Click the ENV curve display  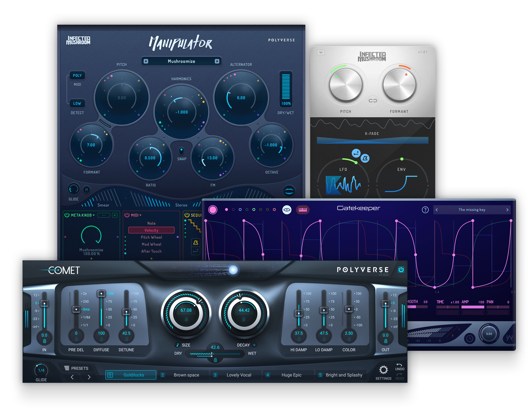[x=401, y=184]
